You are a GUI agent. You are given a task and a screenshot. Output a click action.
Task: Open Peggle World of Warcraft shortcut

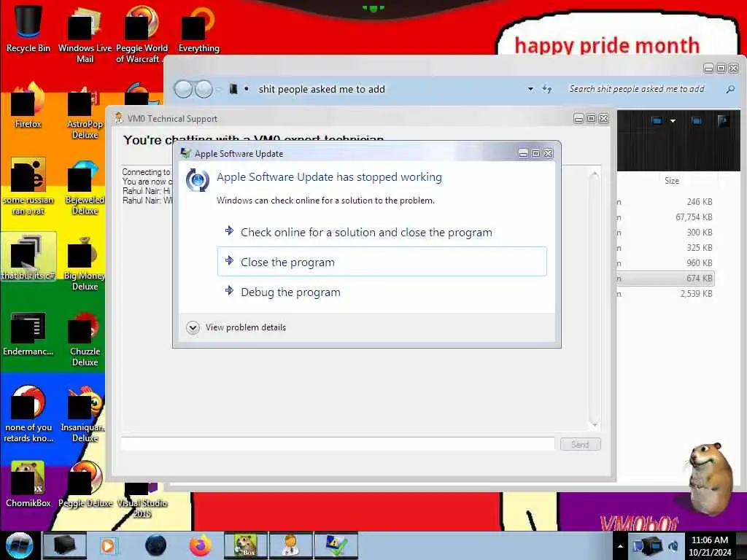(x=142, y=34)
